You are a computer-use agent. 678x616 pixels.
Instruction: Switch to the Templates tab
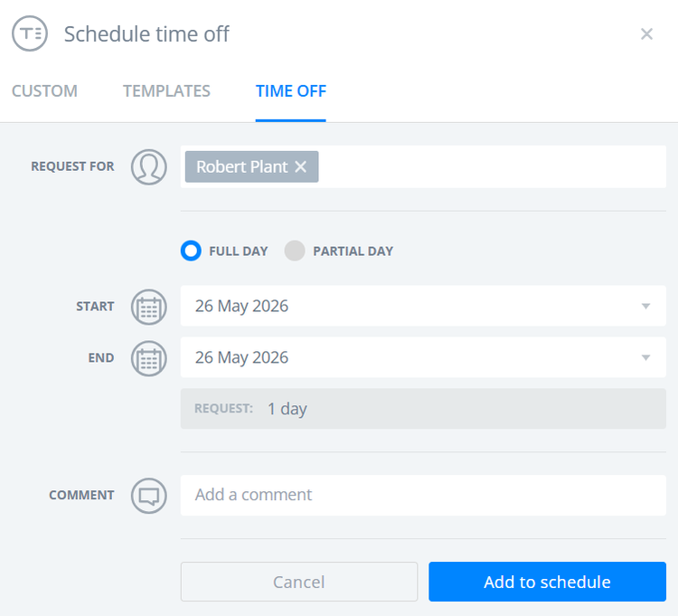[166, 90]
